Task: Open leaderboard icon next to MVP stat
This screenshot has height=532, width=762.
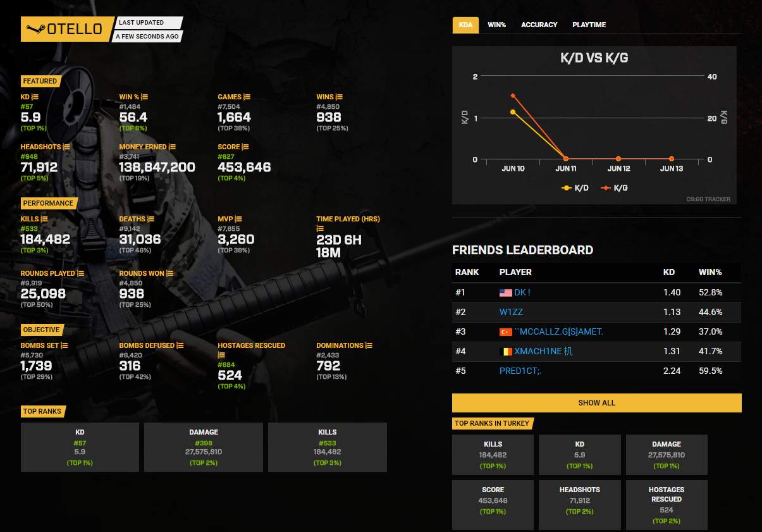Action: coord(238,219)
